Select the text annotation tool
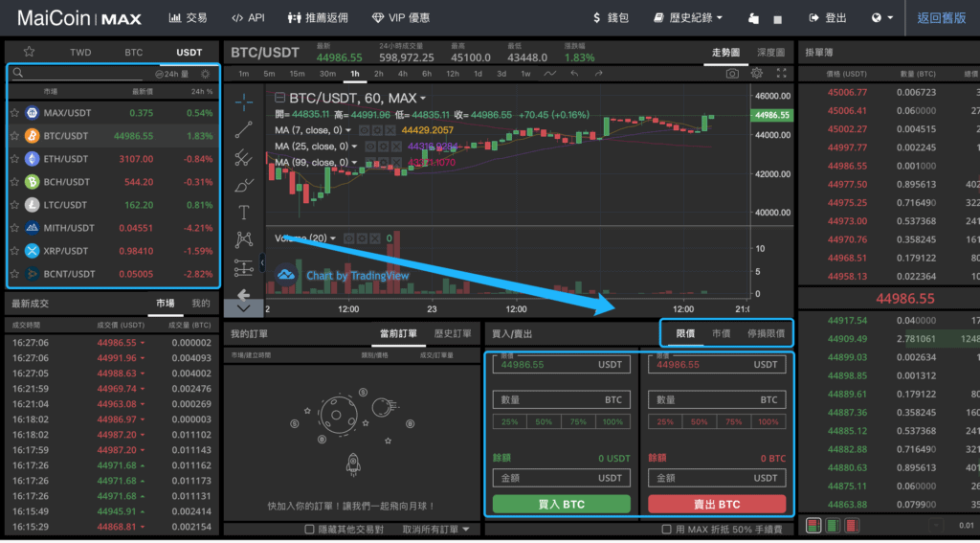 click(244, 213)
